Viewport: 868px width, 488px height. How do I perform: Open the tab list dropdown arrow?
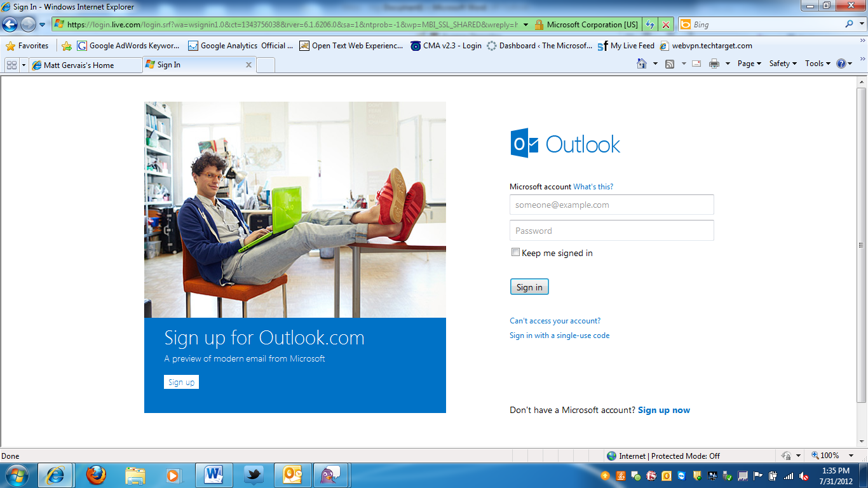pos(24,65)
